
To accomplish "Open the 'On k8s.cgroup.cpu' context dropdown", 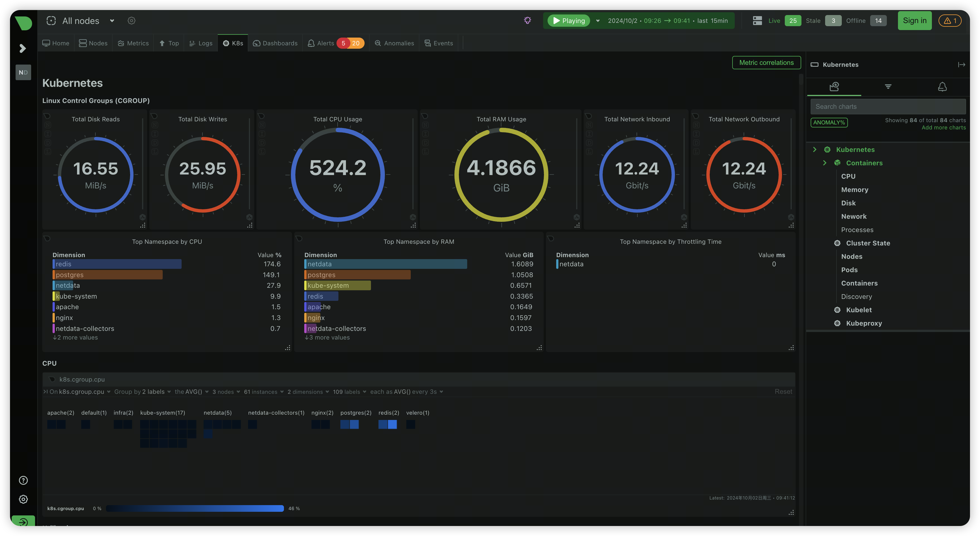I will point(80,392).
